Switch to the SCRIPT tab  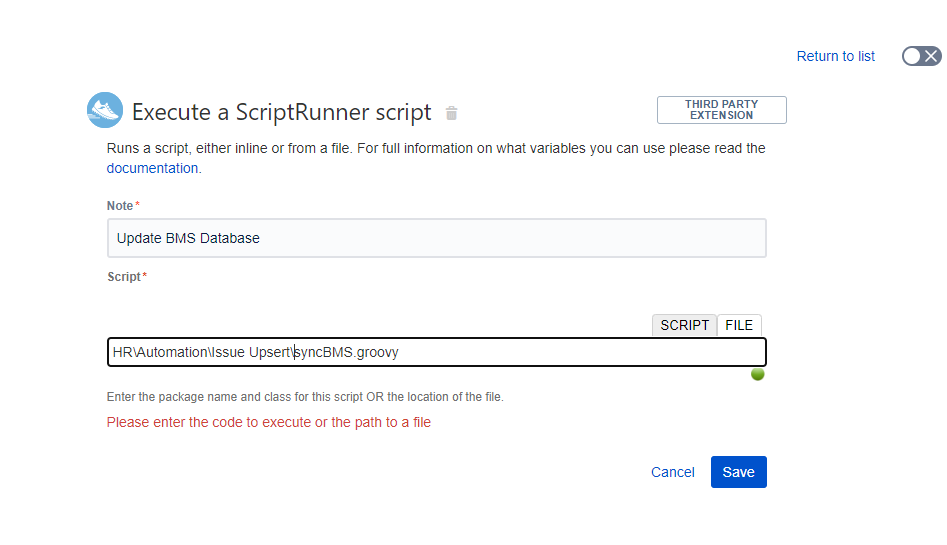684,325
